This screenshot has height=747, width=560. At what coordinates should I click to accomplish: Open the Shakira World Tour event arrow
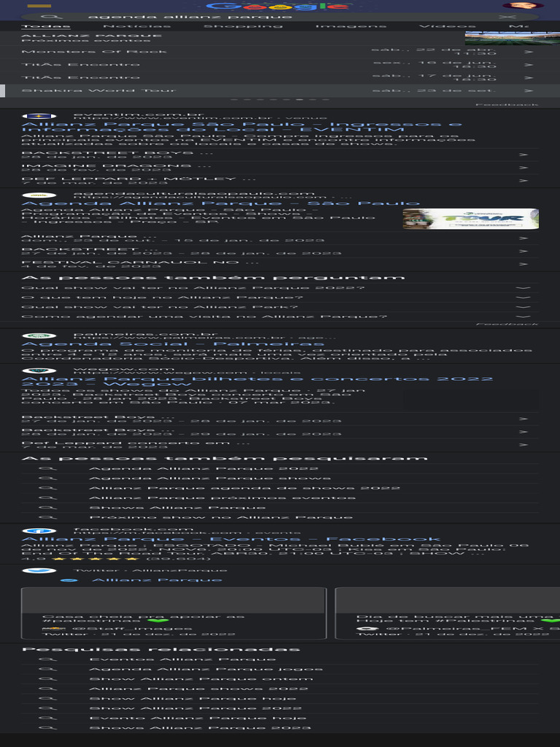pyautogui.click(x=528, y=90)
